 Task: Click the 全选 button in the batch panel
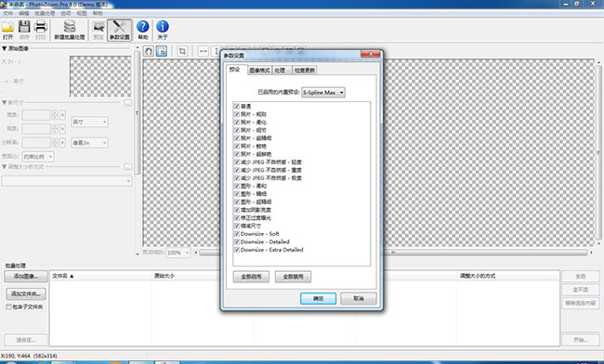[581, 276]
